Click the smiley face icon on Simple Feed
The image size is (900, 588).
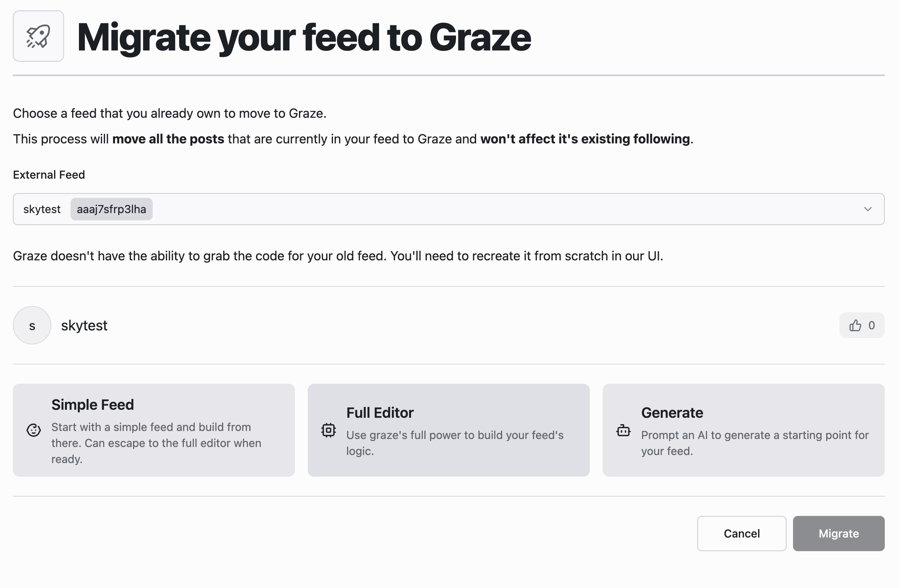(34, 430)
